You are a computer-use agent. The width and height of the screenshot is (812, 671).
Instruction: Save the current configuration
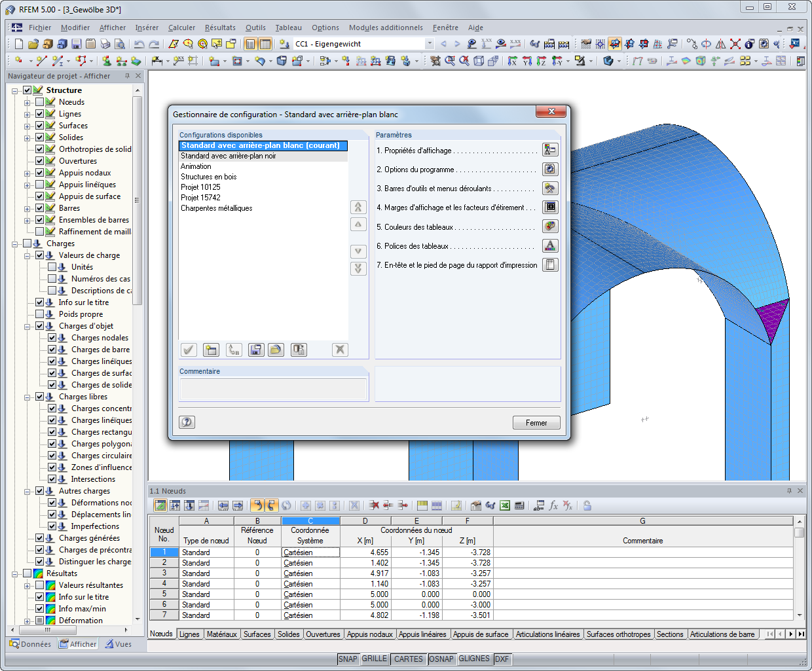(x=256, y=350)
